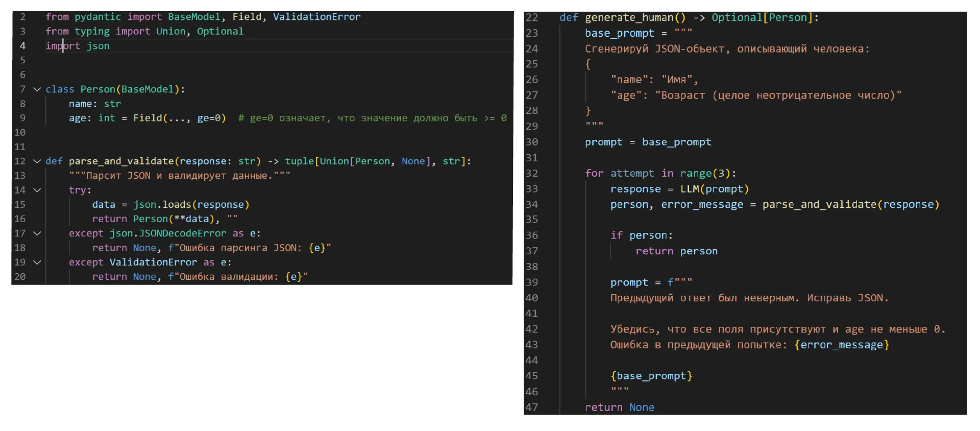Click 'Person(BaseModel)' class declaration

pyautogui.click(x=130, y=89)
